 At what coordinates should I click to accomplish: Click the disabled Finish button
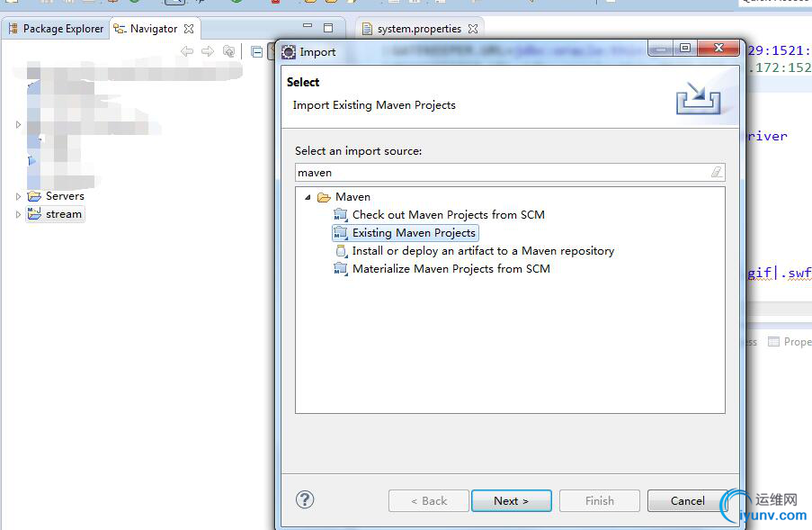tap(600, 500)
